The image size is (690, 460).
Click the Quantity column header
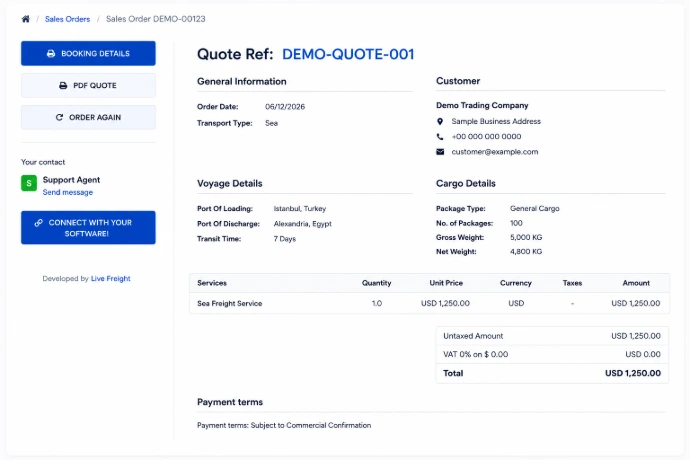coord(376,283)
